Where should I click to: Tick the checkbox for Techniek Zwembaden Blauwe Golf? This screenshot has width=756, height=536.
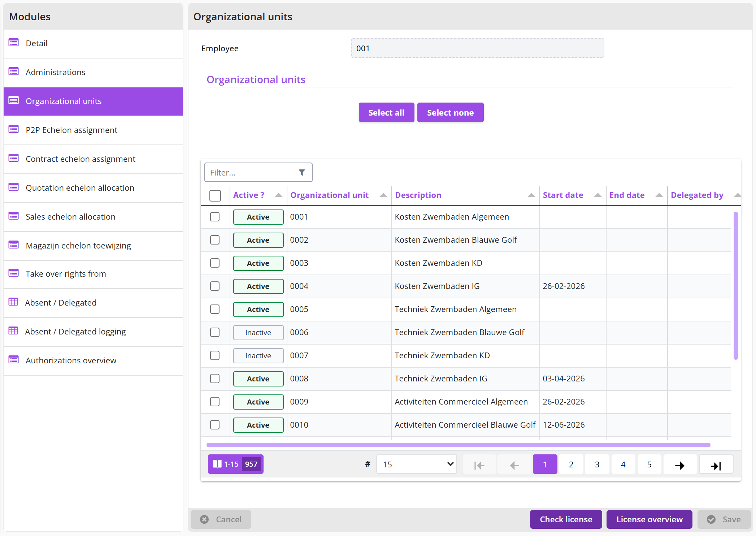pos(215,332)
